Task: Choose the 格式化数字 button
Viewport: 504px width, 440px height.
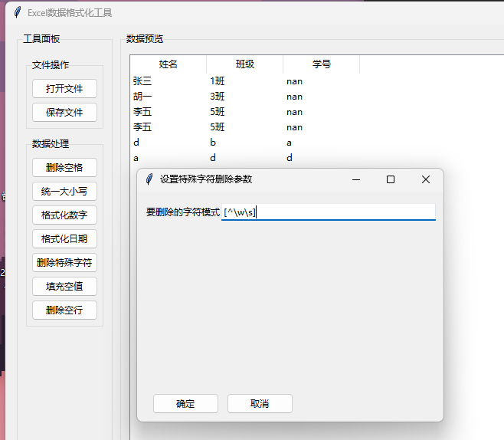Action: click(x=64, y=215)
